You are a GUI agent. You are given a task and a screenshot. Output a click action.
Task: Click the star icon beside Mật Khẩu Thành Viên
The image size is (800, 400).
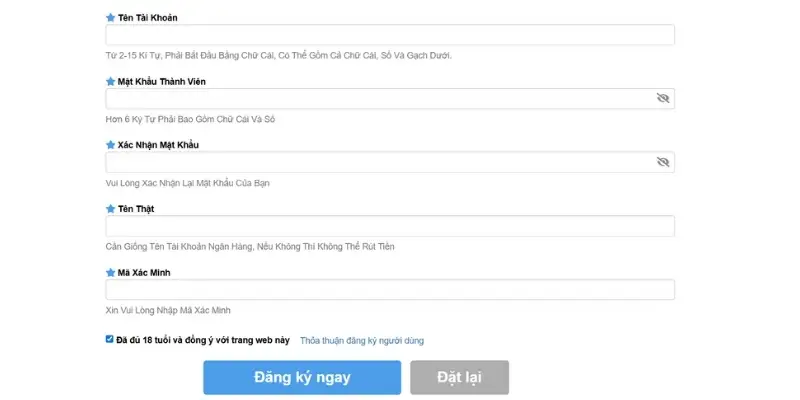click(x=110, y=82)
